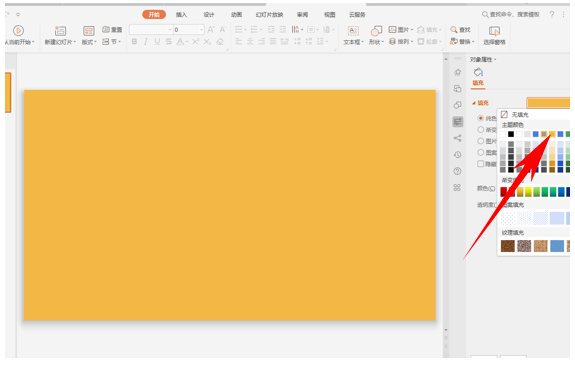
Task: Select the gradient fill radio button
Action: [x=480, y=129]
